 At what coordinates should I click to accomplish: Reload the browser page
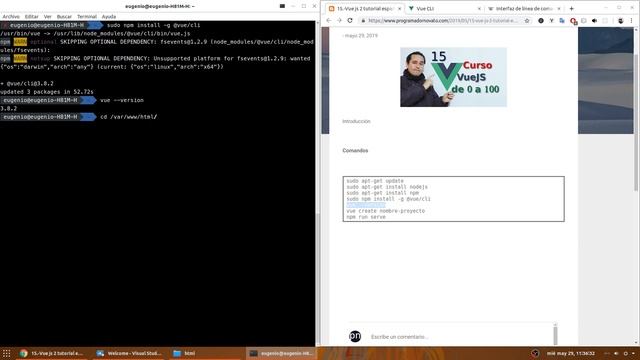pyautogui.click(x=350, y=20)
